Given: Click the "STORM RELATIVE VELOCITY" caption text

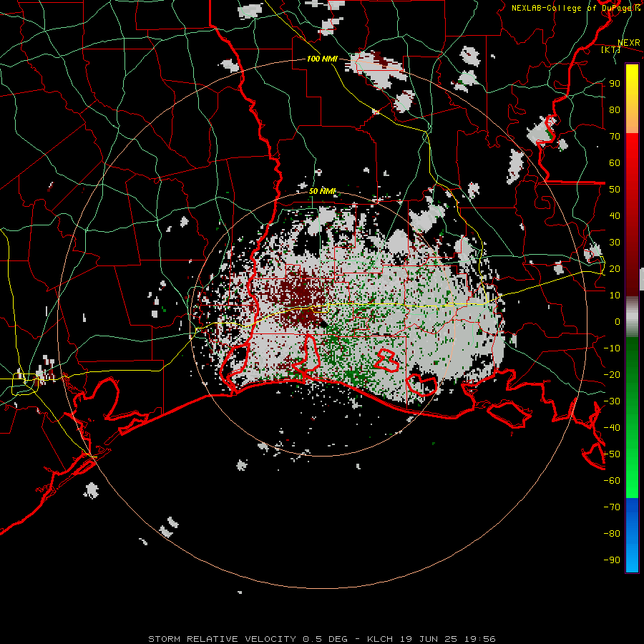Looking at the screenshot, I should 223,639.
